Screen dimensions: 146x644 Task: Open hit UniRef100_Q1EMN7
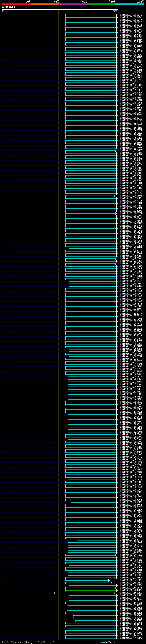[x=131, y=40]
